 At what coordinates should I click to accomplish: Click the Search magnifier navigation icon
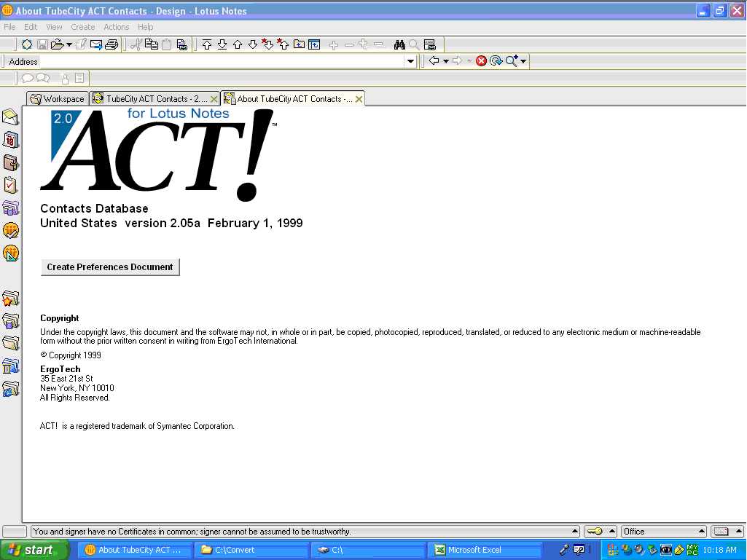[512, 60]
